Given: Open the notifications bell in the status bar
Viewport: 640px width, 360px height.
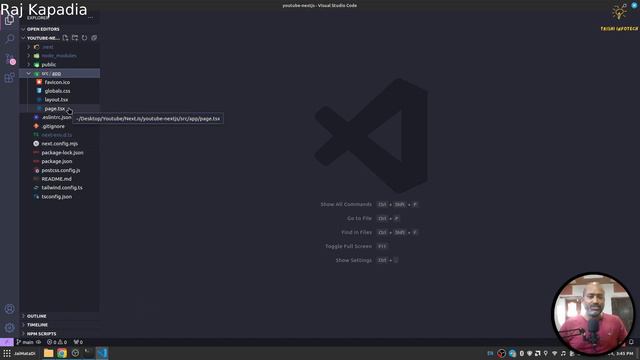Looking at the screenshot, I should 631,342.
